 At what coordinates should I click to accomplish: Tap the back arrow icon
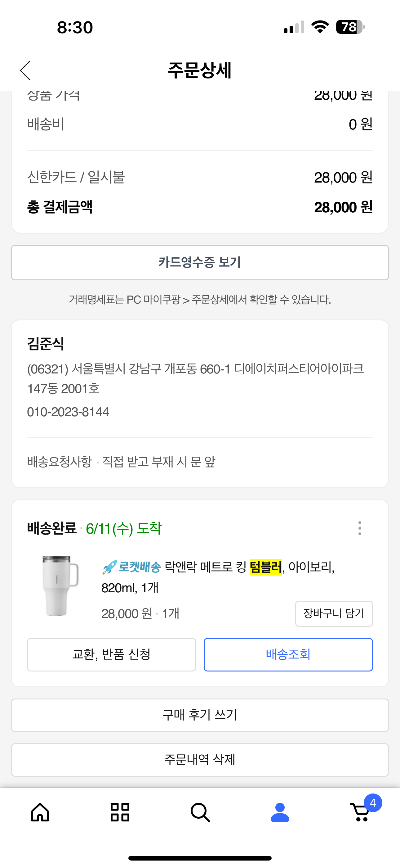(25, 70)
